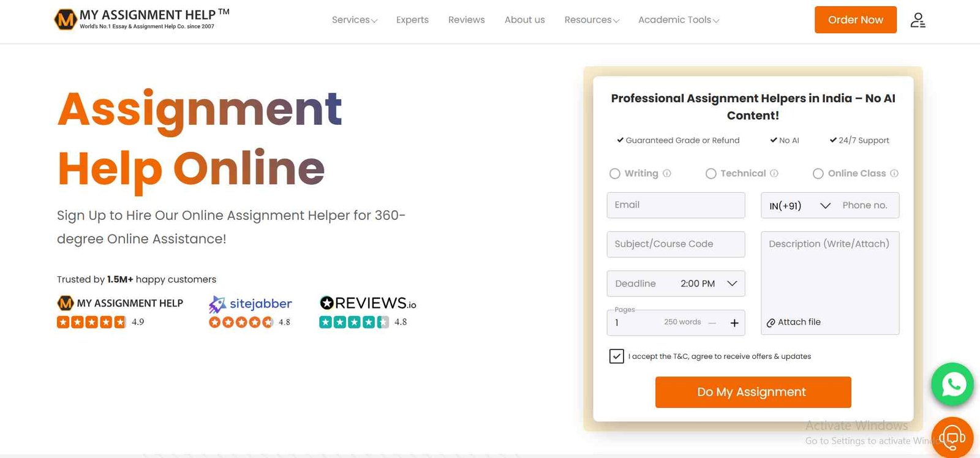Click My Assignment Help rating logo
980x458 pixels.
point(120,303)
